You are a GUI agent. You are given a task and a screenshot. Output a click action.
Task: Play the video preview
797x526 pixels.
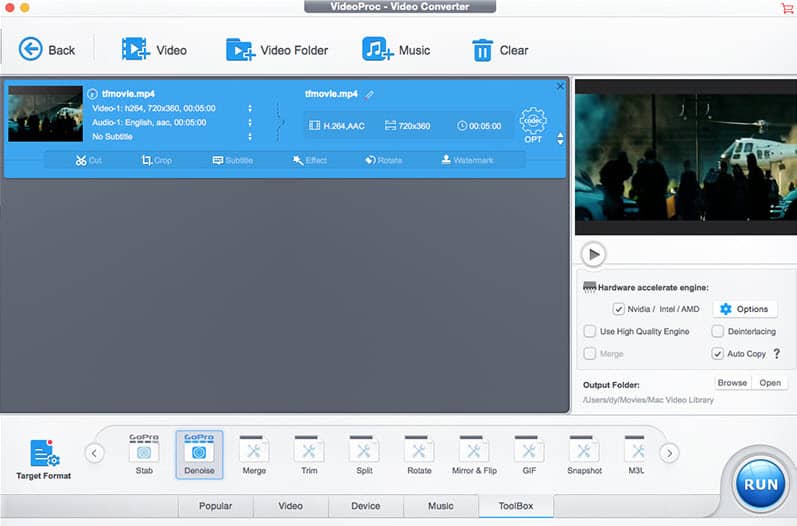tap(593, 254)
